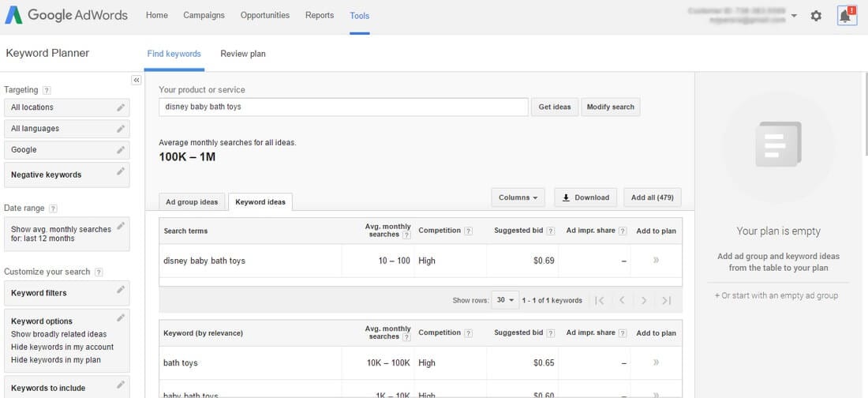This screenshot has width=868, height=398.
Task: Add bath toys keyword to plan
Action: (x=656, y=362)
